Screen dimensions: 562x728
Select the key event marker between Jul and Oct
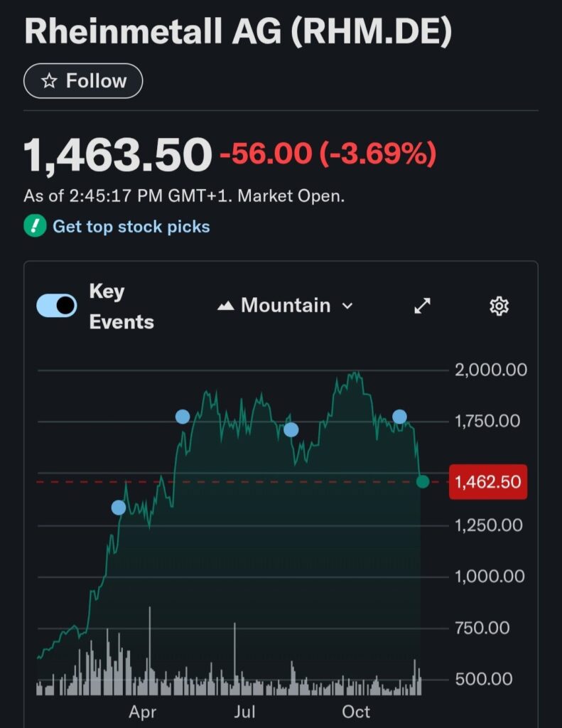click(x=291, y=429)
